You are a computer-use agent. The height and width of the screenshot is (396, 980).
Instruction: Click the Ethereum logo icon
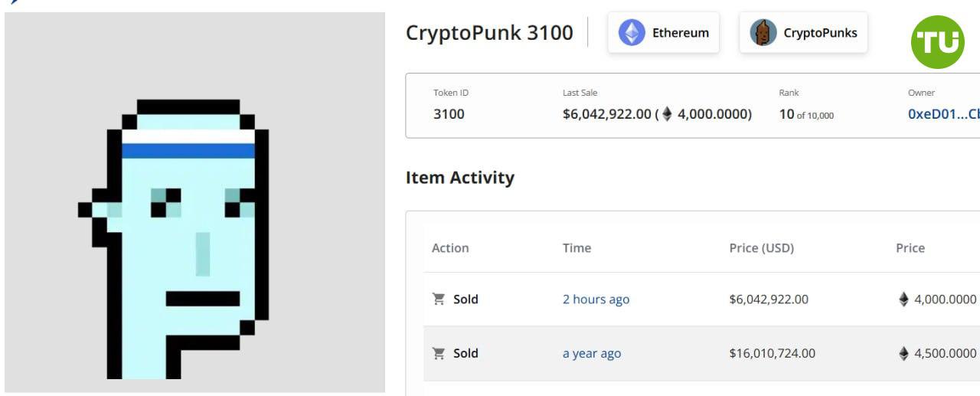pyautogui.click(x=632, y=33)
